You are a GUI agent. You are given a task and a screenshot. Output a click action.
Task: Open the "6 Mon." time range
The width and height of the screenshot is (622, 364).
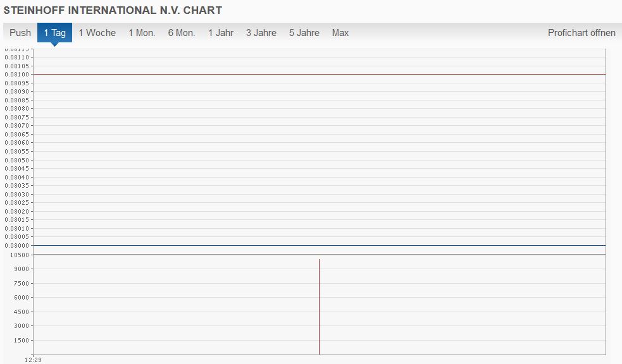[x=182, y=32]
